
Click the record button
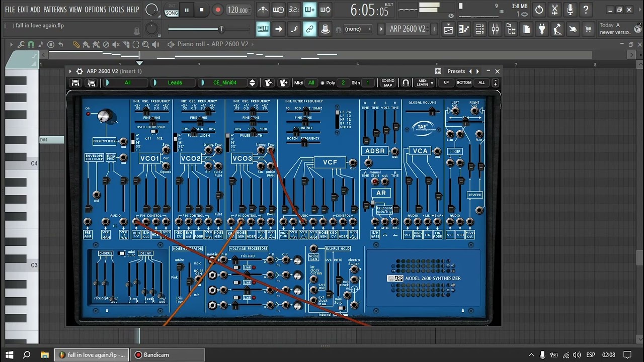pos(217,10)
